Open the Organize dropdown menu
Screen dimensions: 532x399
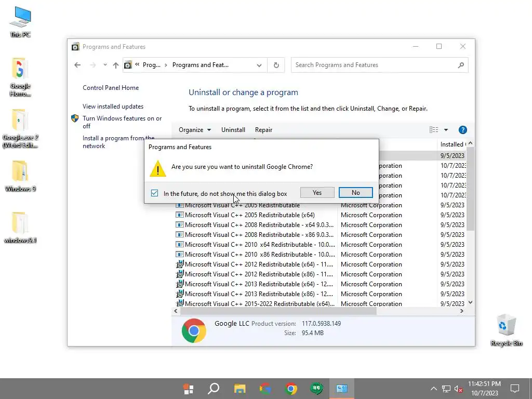[195, 129]
